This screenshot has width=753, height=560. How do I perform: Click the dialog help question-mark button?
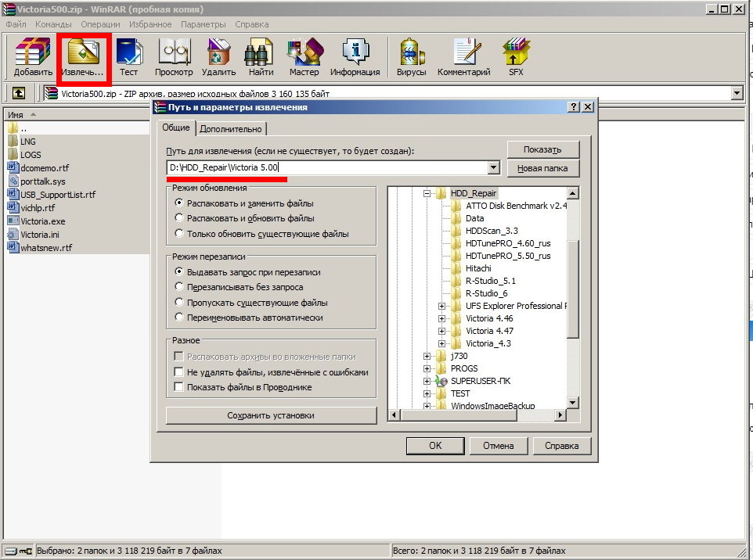pyautogui.click(x=574, y=106)
